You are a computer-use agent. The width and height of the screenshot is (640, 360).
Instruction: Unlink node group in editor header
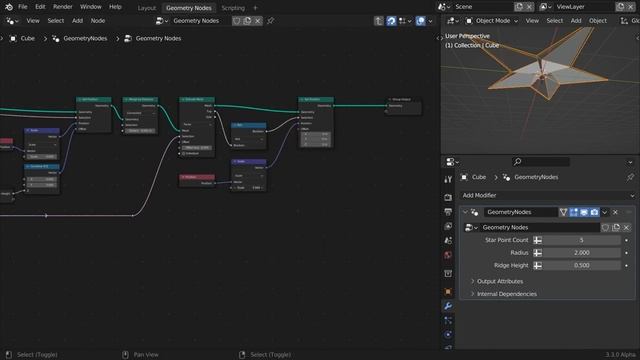[258, 21]
